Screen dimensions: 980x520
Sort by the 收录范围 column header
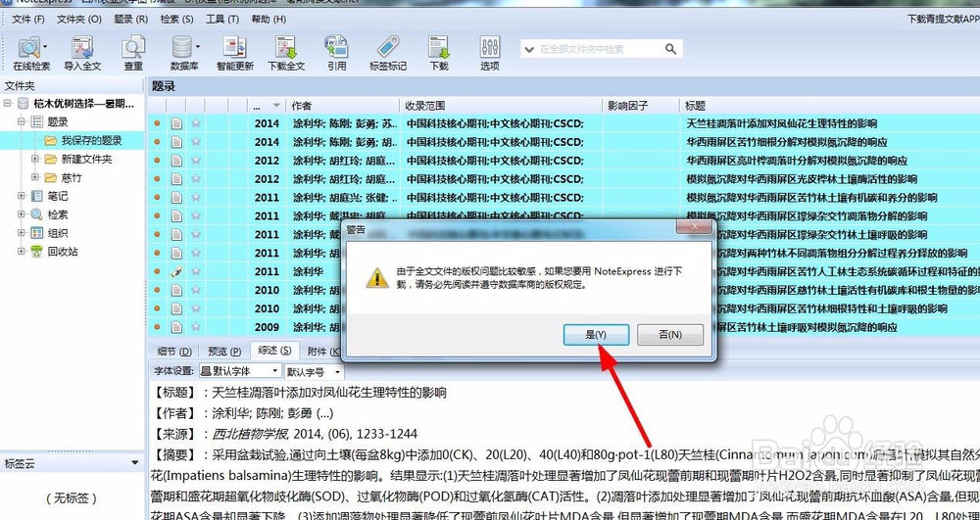pos(501,106)
